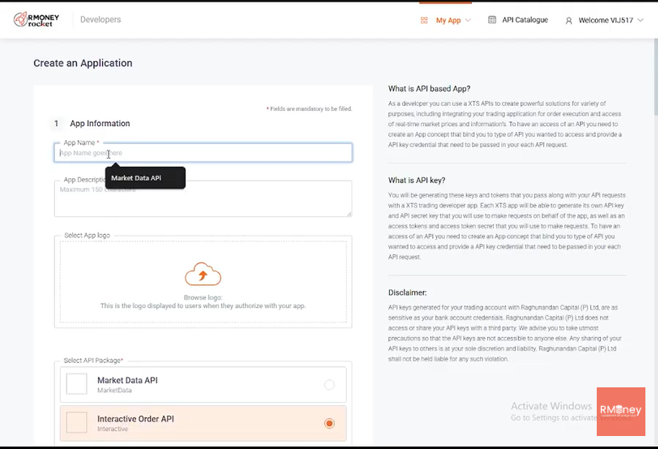
Task: Click the user profile icon
Action: point(569,20)
